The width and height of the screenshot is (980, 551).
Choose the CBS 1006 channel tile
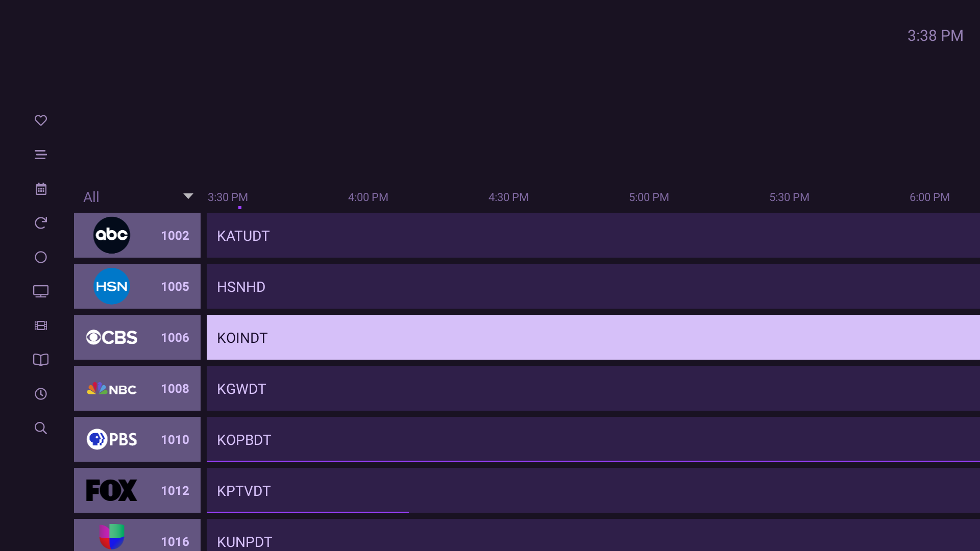[x=137, y=337]
